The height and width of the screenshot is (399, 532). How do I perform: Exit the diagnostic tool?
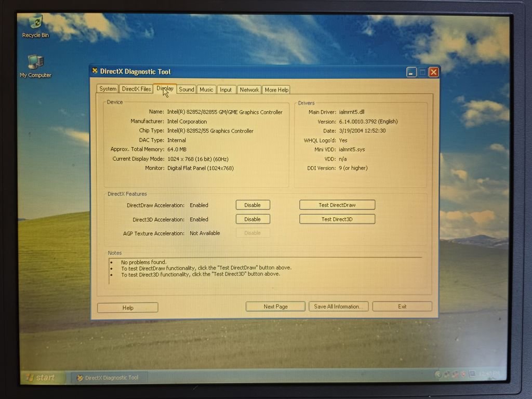point(402,307)
